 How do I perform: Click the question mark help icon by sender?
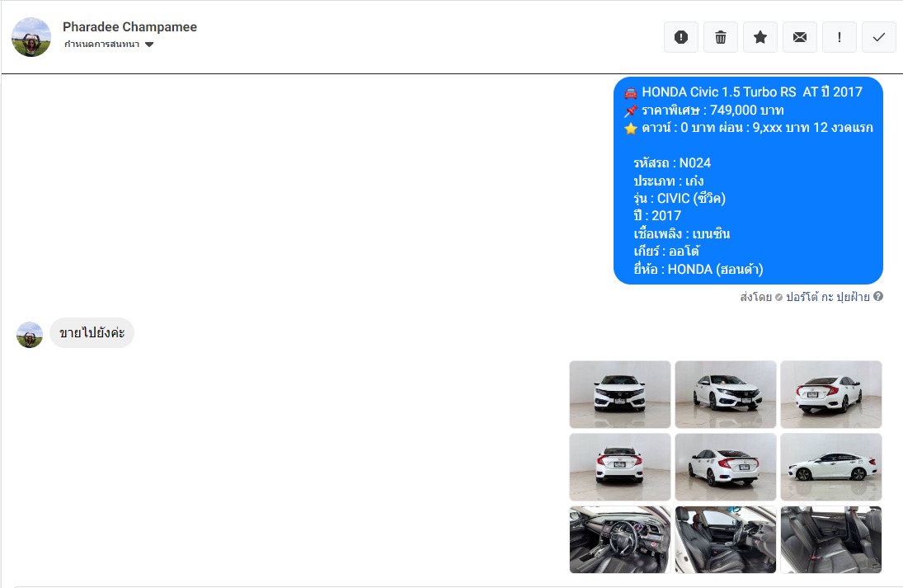coord(878,297)
